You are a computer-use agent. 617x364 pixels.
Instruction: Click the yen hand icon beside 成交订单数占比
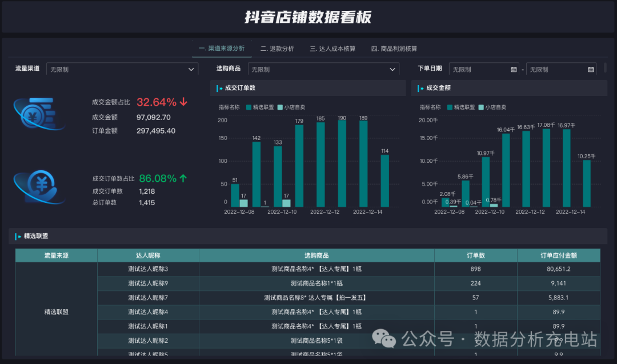point(39,187)
